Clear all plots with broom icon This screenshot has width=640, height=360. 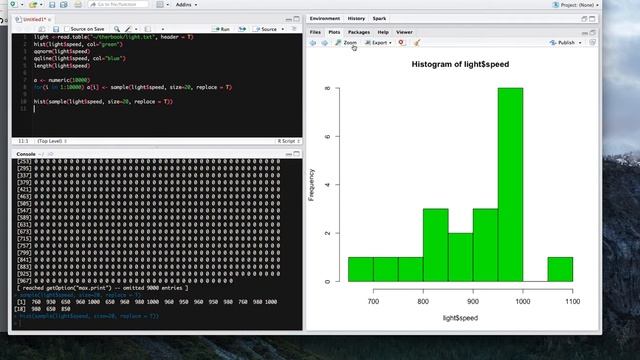tap(417, 42)
